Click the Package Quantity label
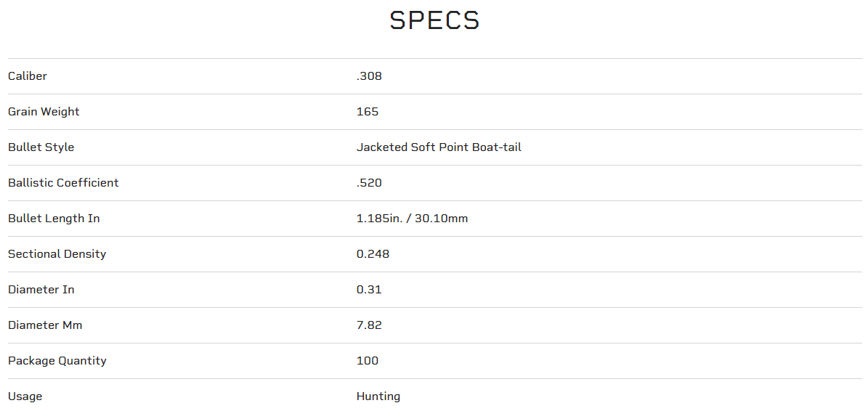The height and width of the screenshot is (411, 868). point(57,361)
